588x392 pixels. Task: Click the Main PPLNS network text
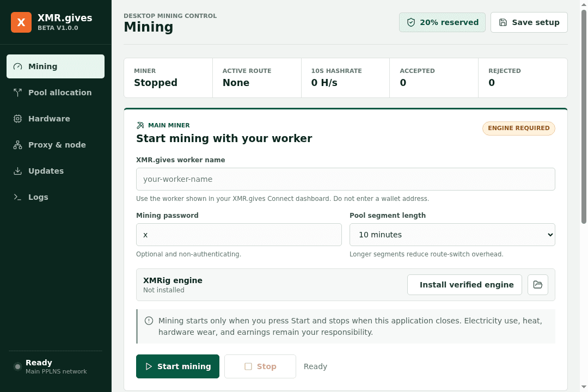pyautogui.click(x=56, y=371)
